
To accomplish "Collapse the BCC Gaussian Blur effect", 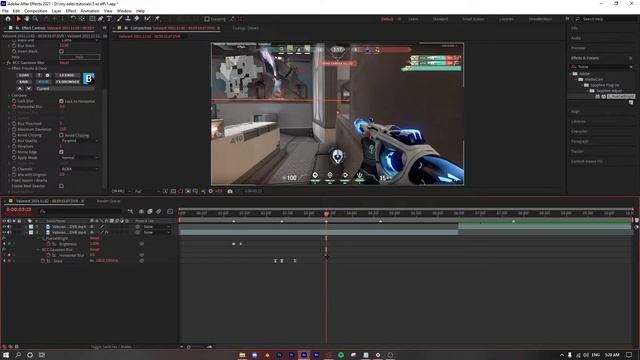I will coord(4,63).
